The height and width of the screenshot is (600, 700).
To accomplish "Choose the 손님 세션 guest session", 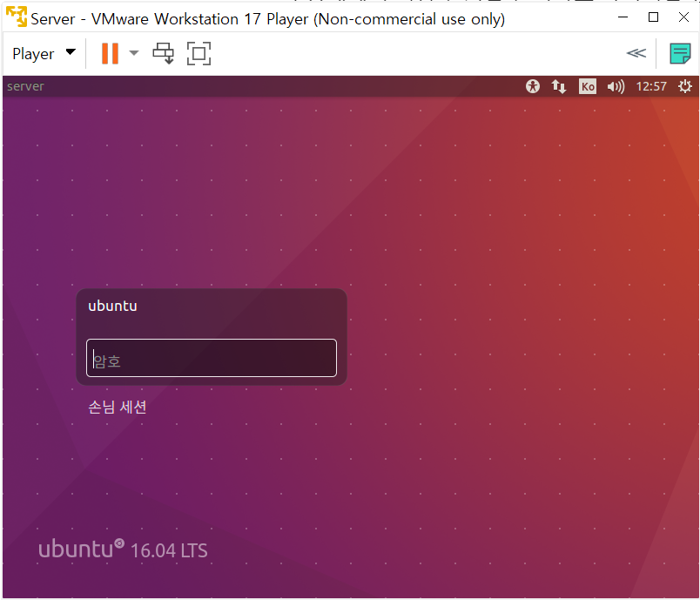I will [118, 408].
